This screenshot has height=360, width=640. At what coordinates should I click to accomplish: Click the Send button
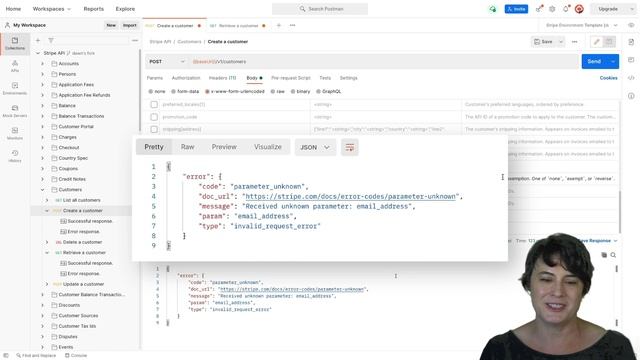[x=594, y=62]
